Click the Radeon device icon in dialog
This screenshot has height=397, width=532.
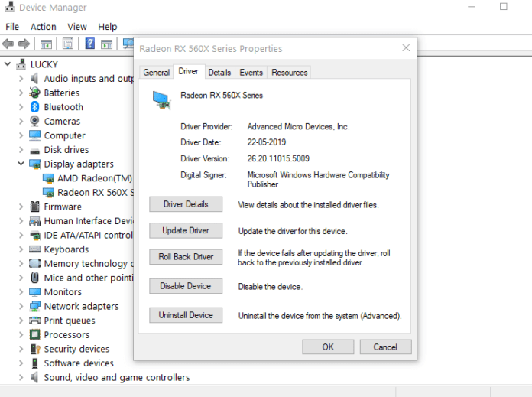(161, 100)
